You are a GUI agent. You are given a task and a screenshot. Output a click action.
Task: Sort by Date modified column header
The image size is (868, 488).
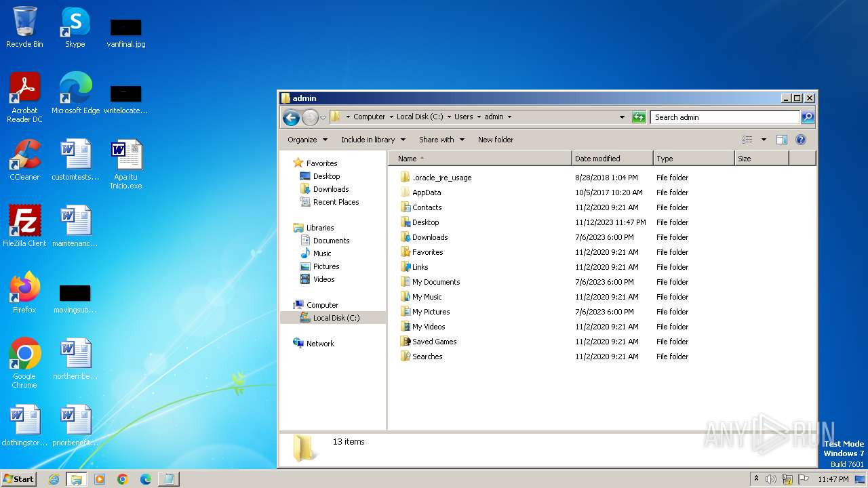(612, 159)
